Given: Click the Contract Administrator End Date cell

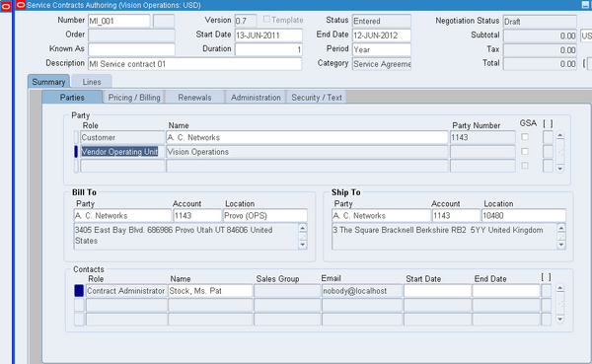Looking at the screenshot, I should [x=506, y=291].
